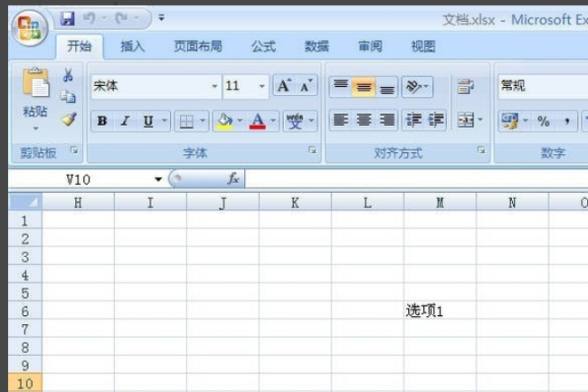Click the merge and center button
Screen dimensions: 588x392
point(465,120)
